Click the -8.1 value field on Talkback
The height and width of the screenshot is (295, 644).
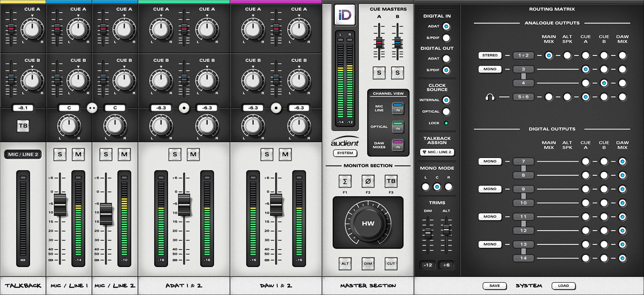coord(23,107)
